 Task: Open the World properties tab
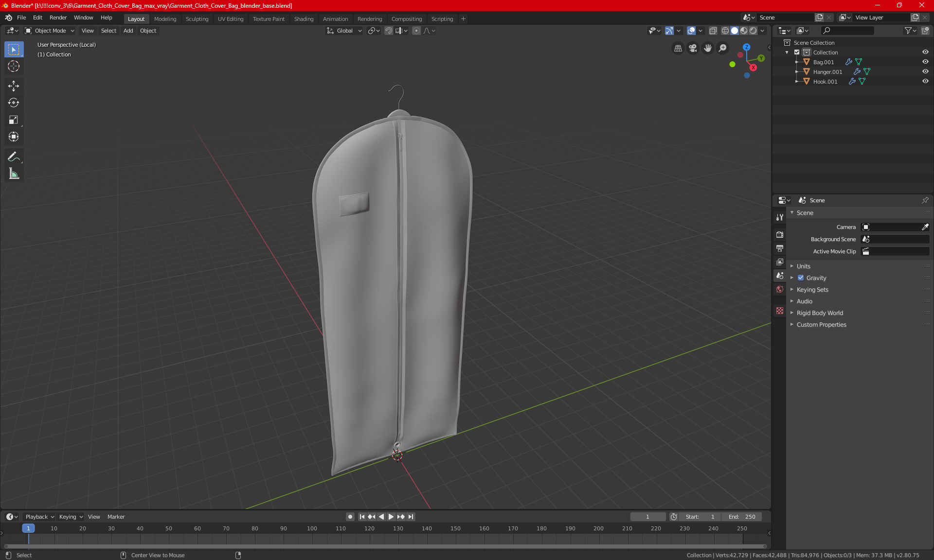780,289
